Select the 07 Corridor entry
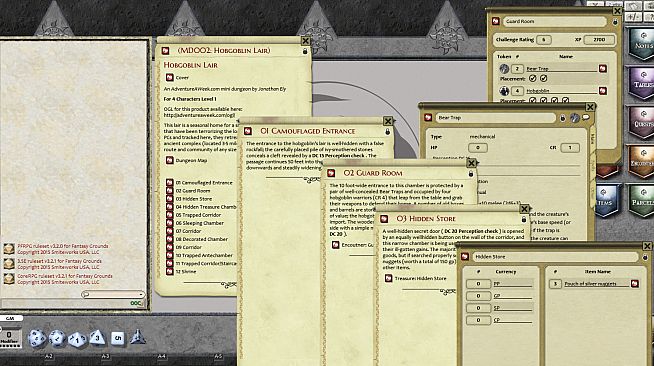The height and width of the screenshot is (366, 654). pyautogui.click(x=189, y=231)
